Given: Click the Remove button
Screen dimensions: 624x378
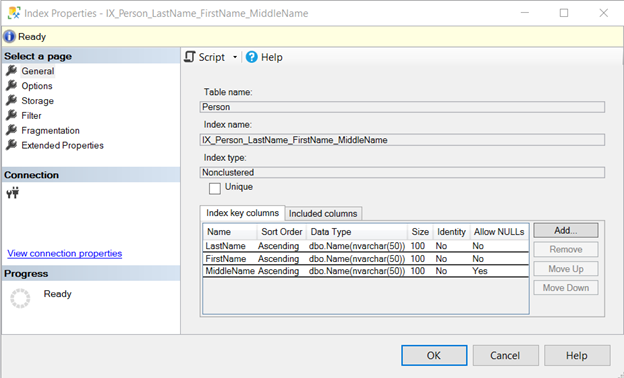Looking at the screenshot, I should pyautogui.click(x=566, y=249).
